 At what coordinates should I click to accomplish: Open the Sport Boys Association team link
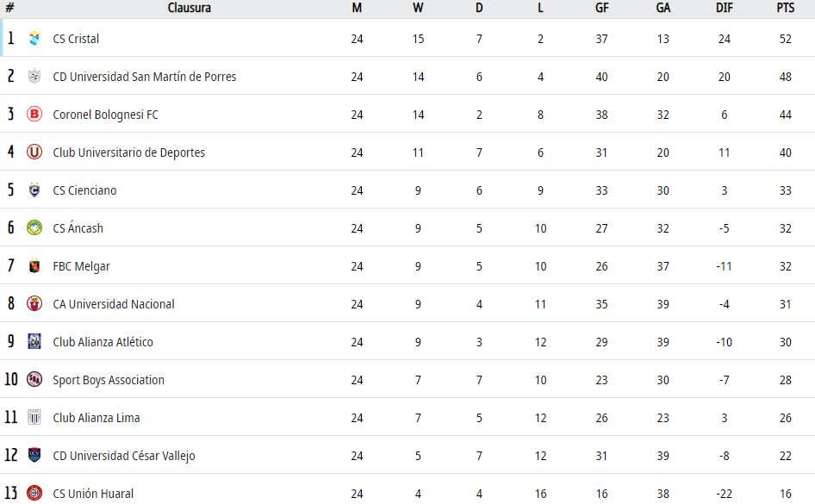click(x=109, y=380)
